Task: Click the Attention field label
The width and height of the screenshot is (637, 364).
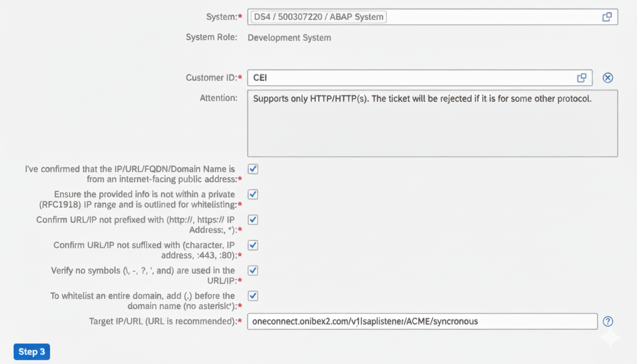Action: (x=218, y=98)
